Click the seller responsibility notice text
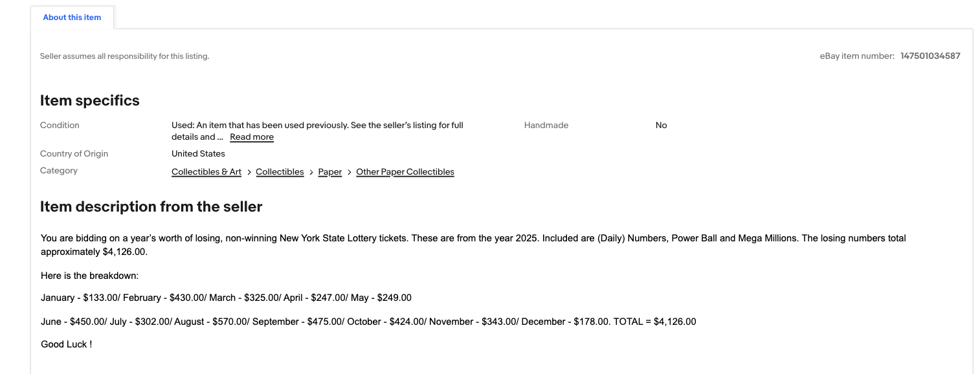Screen dimensions: 980x374 (124, 56)
